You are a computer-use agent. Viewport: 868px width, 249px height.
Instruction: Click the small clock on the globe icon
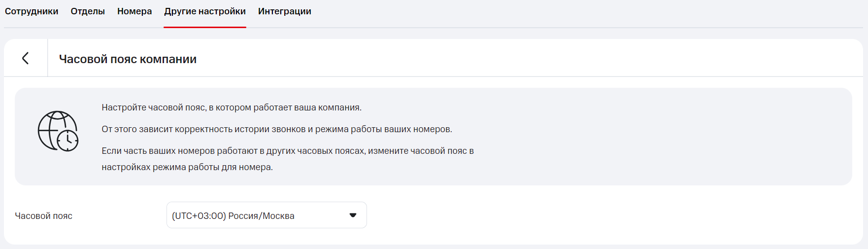(x=67, y=141)
